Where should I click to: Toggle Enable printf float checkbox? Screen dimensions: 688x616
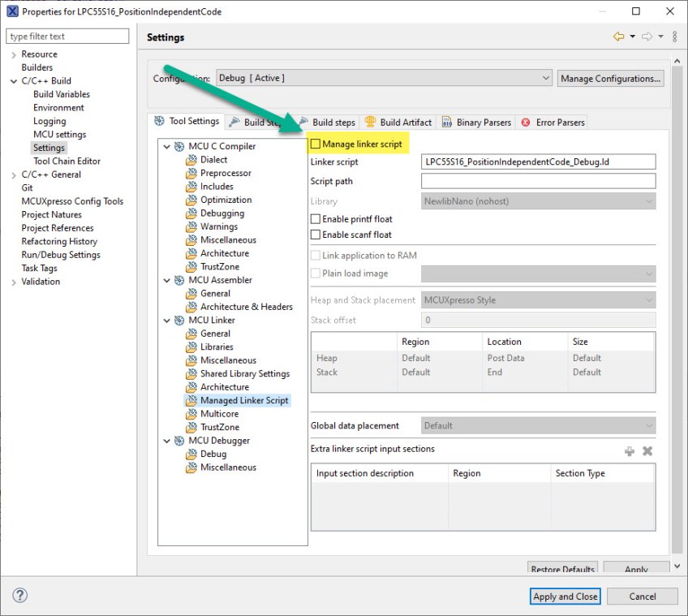(316, 219)
